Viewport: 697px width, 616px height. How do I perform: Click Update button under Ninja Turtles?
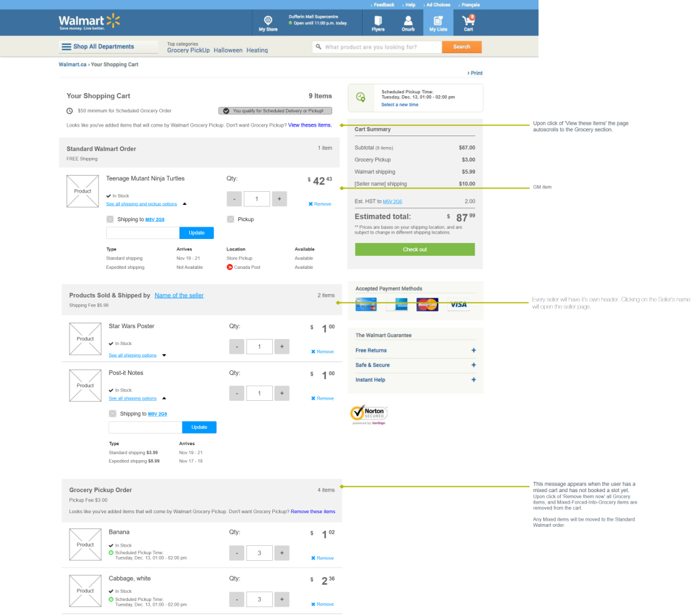(x=197, y=233)
